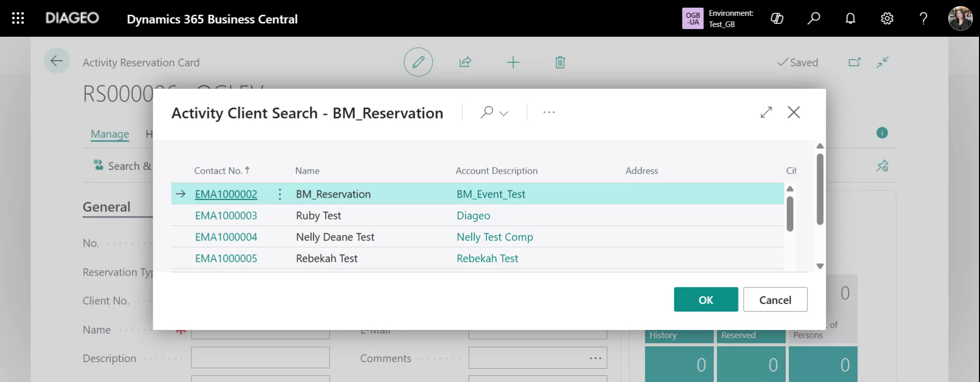Open the BM_Event_Test account link
Viewport: 980px width, 382px height.
point(491,194)
